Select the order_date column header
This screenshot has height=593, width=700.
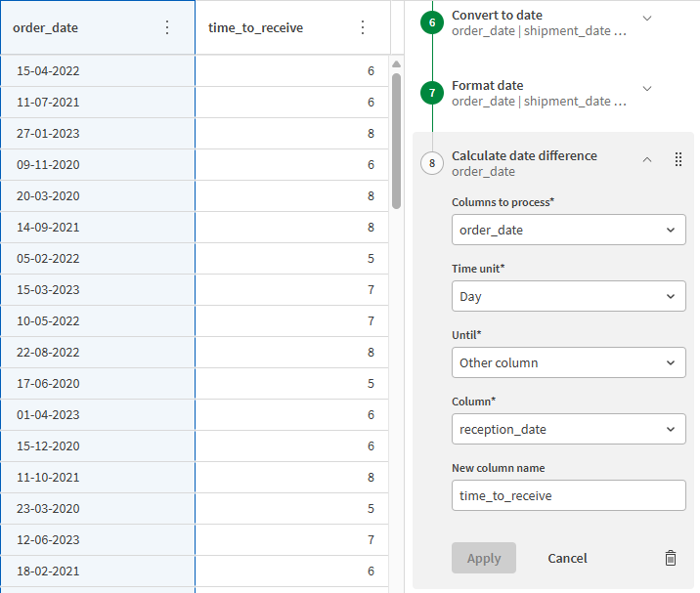(x=78, y=27)
